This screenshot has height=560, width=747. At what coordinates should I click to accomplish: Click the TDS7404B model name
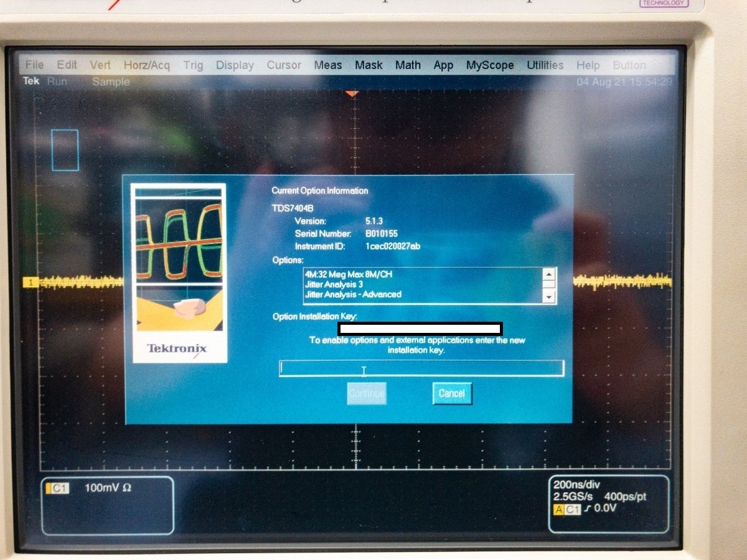(293, 208)
